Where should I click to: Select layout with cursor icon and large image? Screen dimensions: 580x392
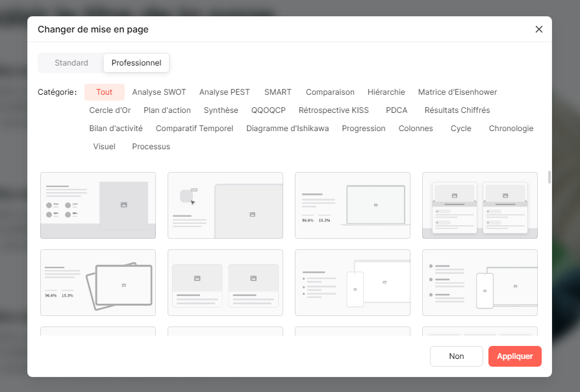coord(225,206)
